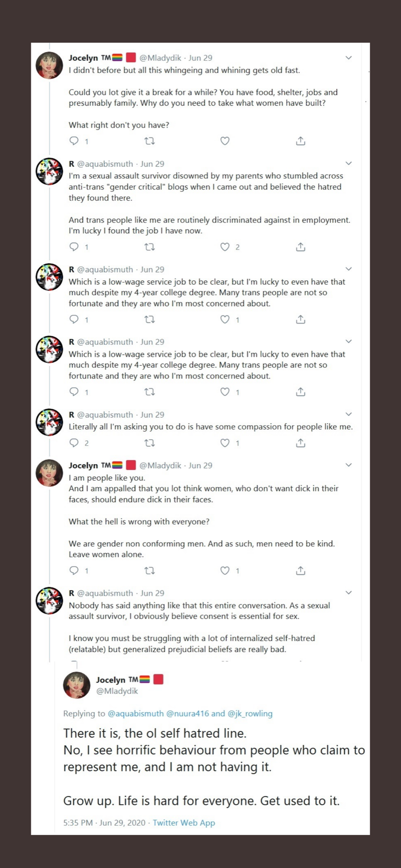Reply to the "have some compassion" tweet
Image resolution: width=401 pixels, height=868 pixels.
[x=74, y=443]
